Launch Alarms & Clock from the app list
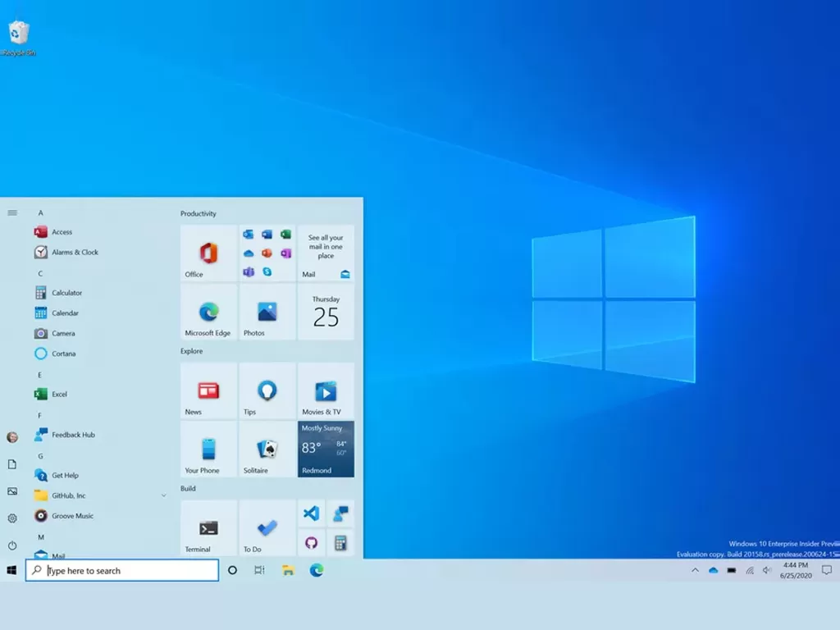Viewport: 840px width, 630px height. tap(99, 253)
